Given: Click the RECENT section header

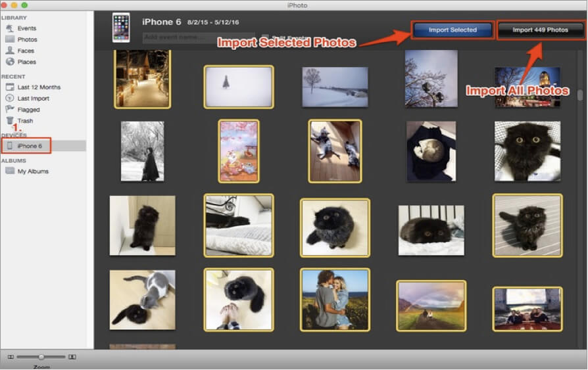Looking at the screenshot, I should tap(13, 76).
